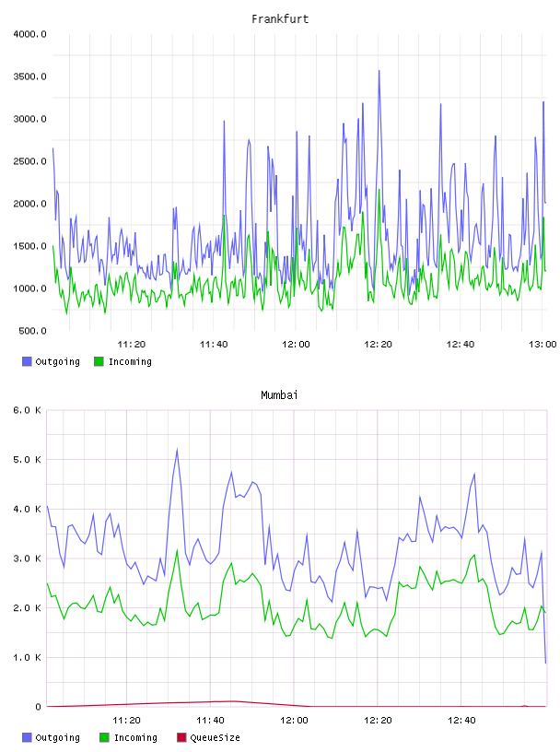This screenshot has width=560, height=752.
Task: Click the Mumbai Incoming legend label
Action: point(135,737)
